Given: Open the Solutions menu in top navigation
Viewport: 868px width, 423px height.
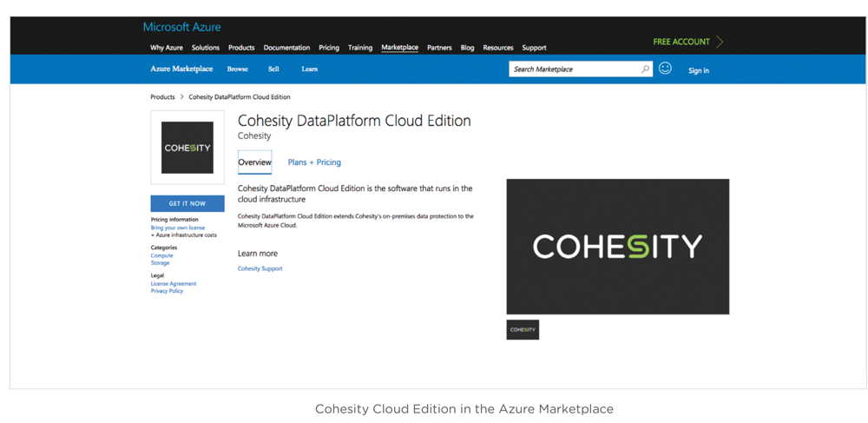Looking at the screenshot, I should [x=206, y=48].
